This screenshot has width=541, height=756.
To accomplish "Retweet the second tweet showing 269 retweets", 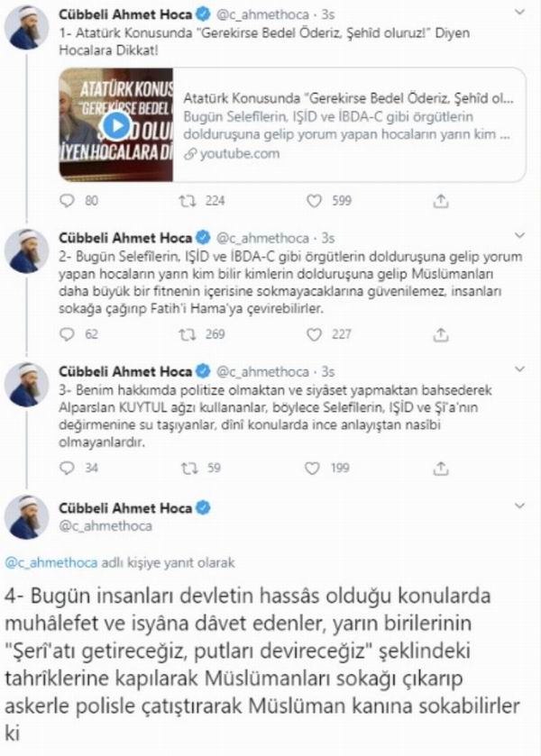I will [188, 334].
